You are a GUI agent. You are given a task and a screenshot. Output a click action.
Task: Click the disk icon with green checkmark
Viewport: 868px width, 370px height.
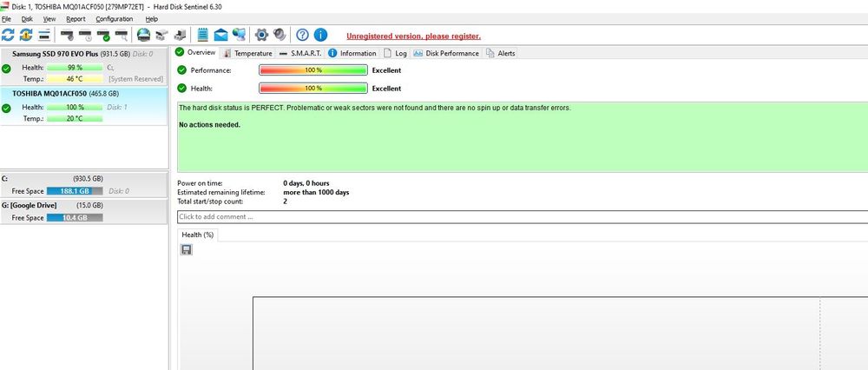(x=103, y=36)
